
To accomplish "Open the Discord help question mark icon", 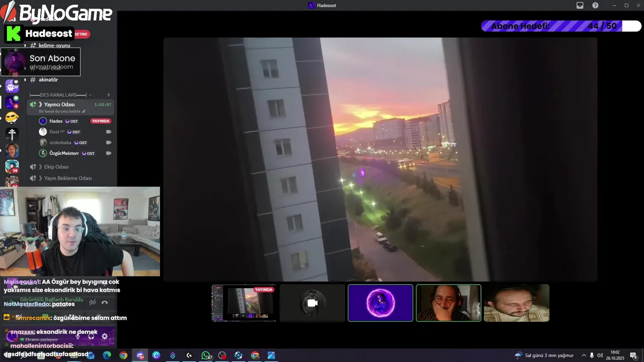I will [x=595, y=5].
